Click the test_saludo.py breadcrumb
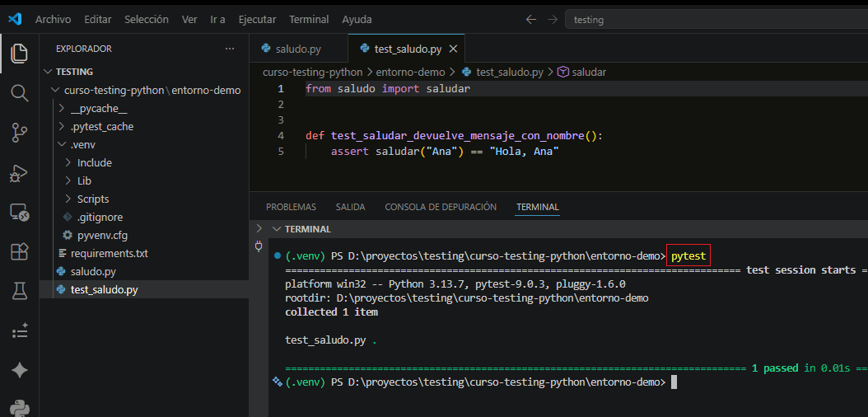Viewport: 868px width, 417px height. click(x=510, y=72)
